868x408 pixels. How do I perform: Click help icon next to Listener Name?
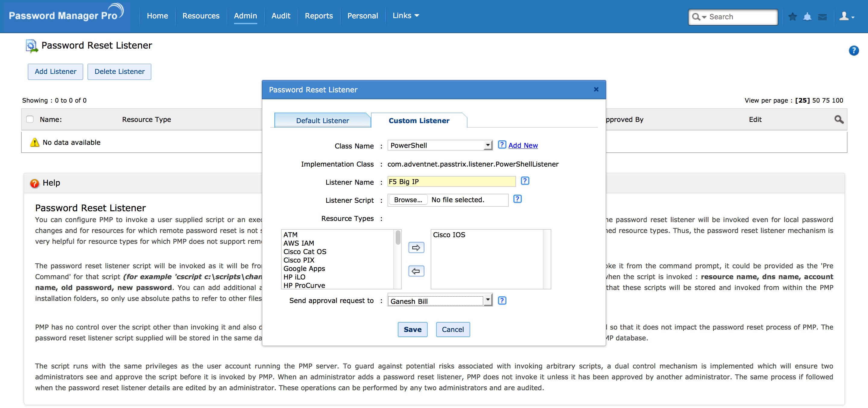525,181
